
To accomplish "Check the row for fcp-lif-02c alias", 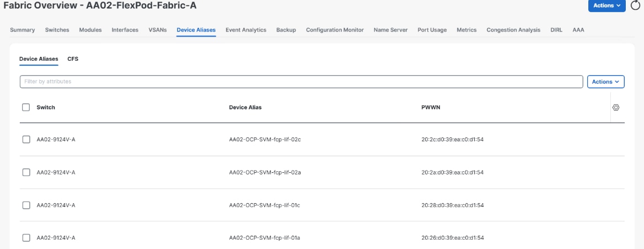I will [x=26, y=140].
